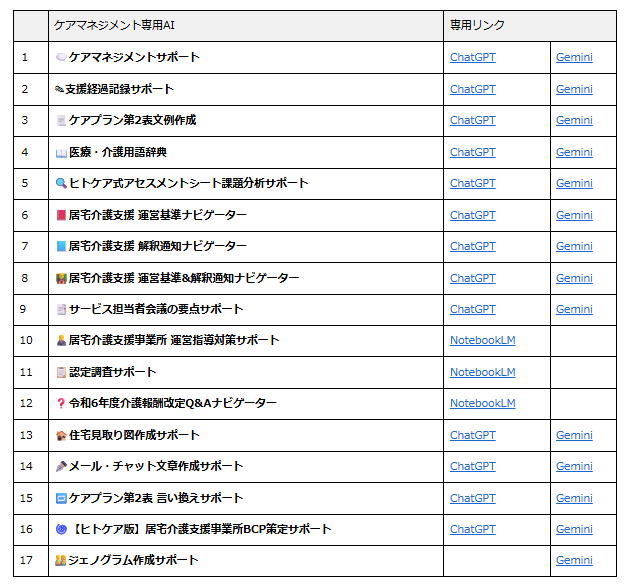Select the 認定調査サポート title text
630x587 pixels.
tap(112, 372)
